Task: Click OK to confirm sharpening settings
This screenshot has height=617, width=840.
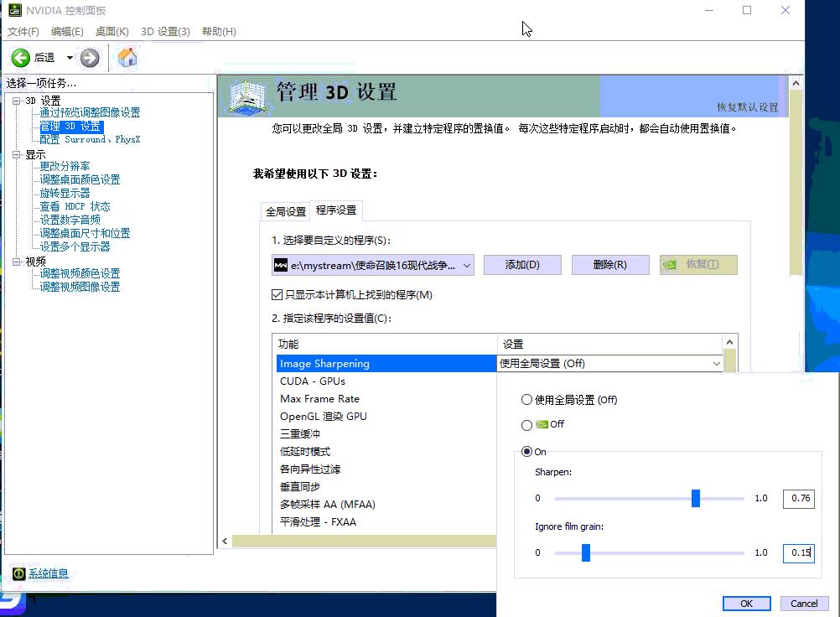Action: coord(747,604)
